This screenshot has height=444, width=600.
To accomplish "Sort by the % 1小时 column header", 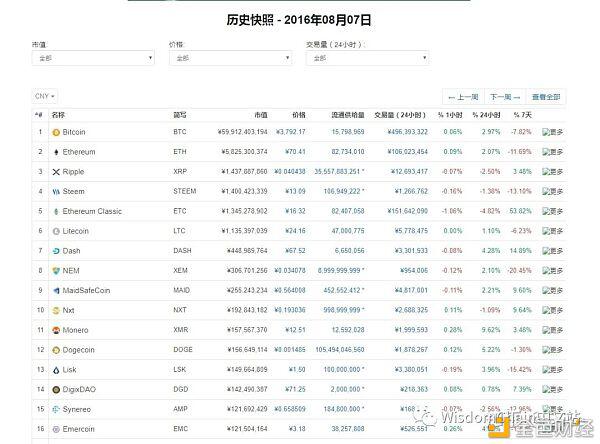I will (450, 115).
